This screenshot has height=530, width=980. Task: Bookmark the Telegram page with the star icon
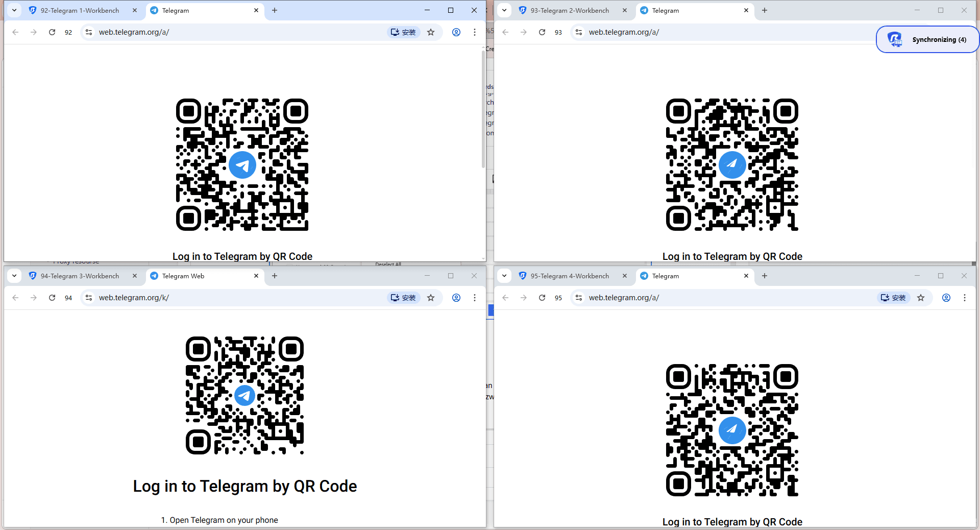click(431, 32)
